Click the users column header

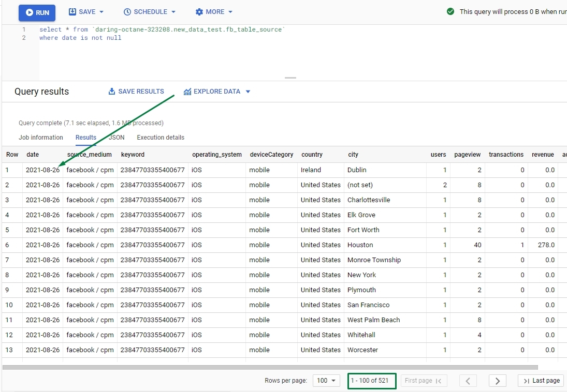point(438,154)
